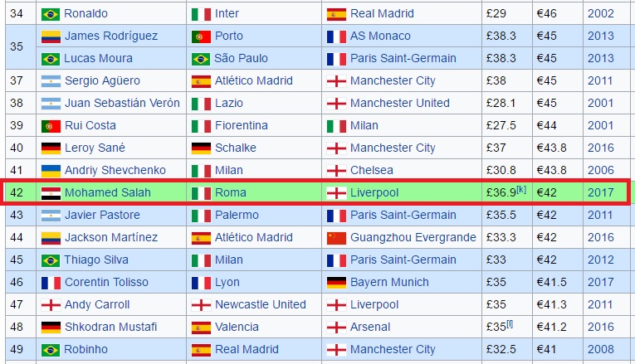Open the 2008 year link for Robinho
The width and height of the screenshot is (635, 364).
[x=600, y=349]
